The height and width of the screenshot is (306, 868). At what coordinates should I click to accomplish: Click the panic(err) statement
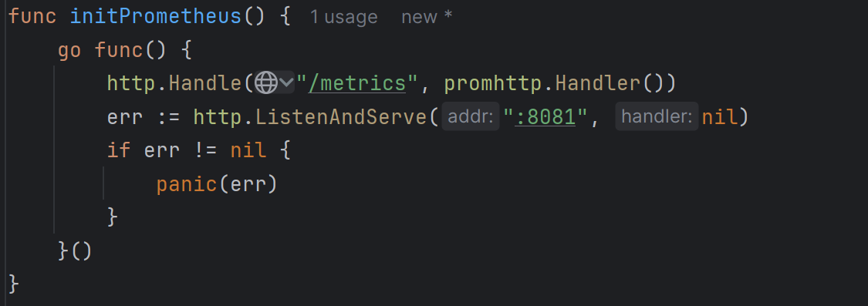click(x=217, y=183)
